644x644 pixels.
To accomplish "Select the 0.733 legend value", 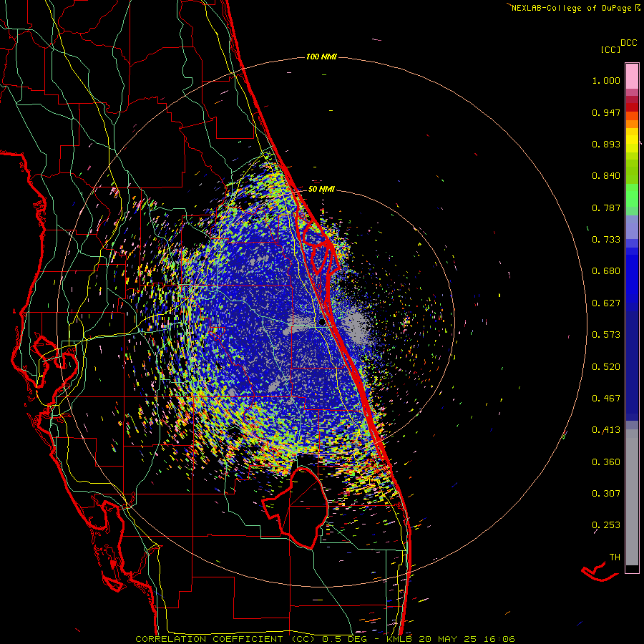I will click(606, 240).
